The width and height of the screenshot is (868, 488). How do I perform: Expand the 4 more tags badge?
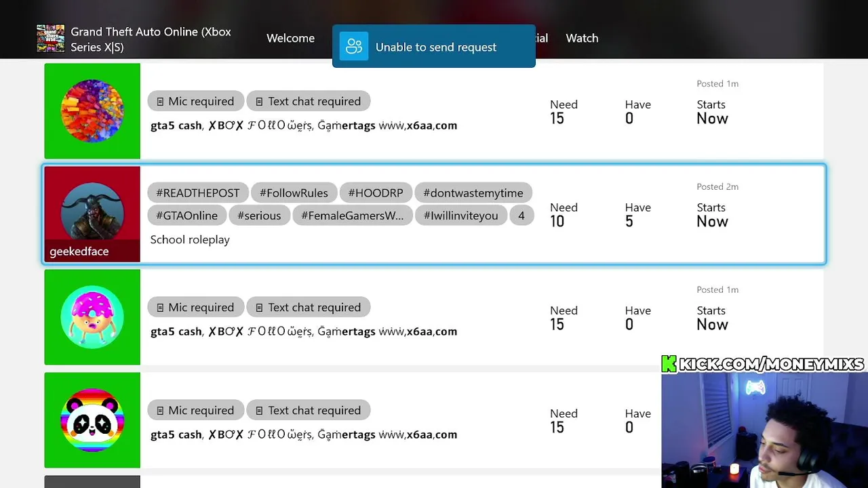coord(521,216)
